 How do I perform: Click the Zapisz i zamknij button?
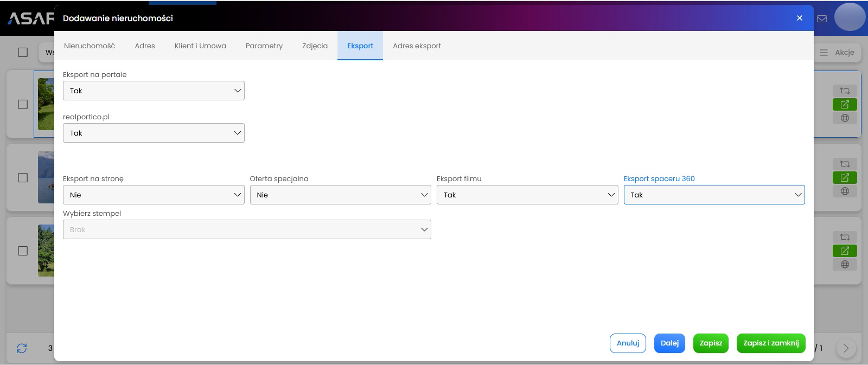[771, 343]
